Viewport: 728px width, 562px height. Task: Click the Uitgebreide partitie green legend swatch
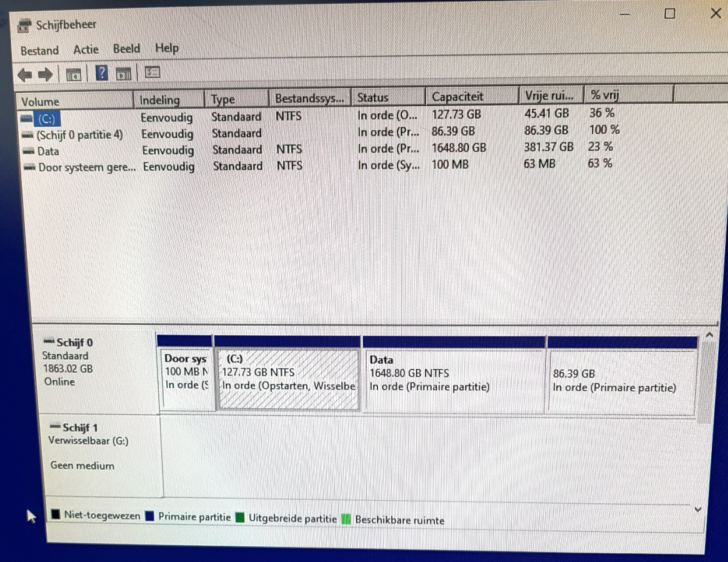(240, 518)
